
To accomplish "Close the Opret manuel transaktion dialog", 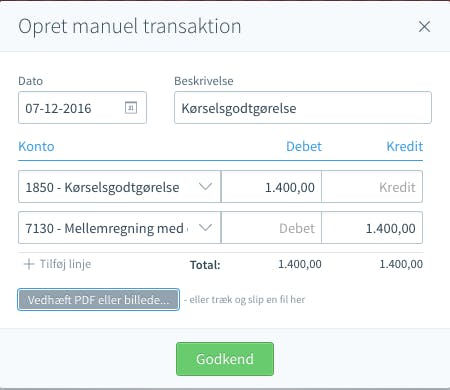I will (x=424, y=27).
